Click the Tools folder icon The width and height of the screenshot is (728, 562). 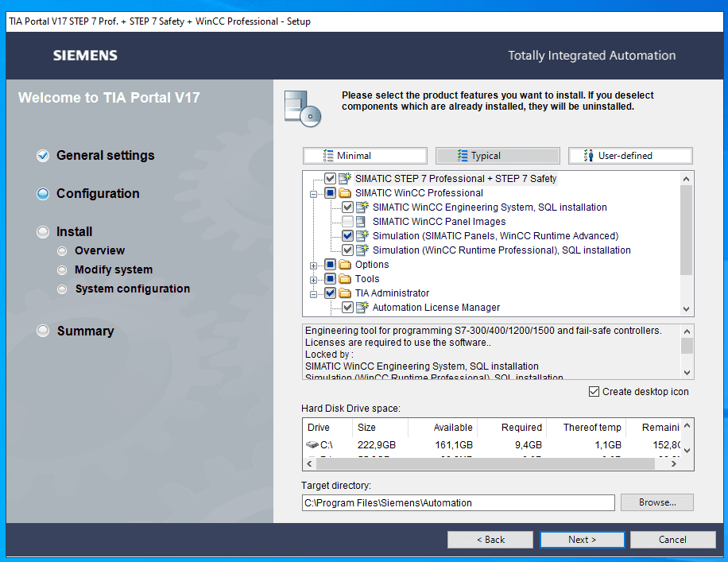pyautogui.click(x=345, y=279)
